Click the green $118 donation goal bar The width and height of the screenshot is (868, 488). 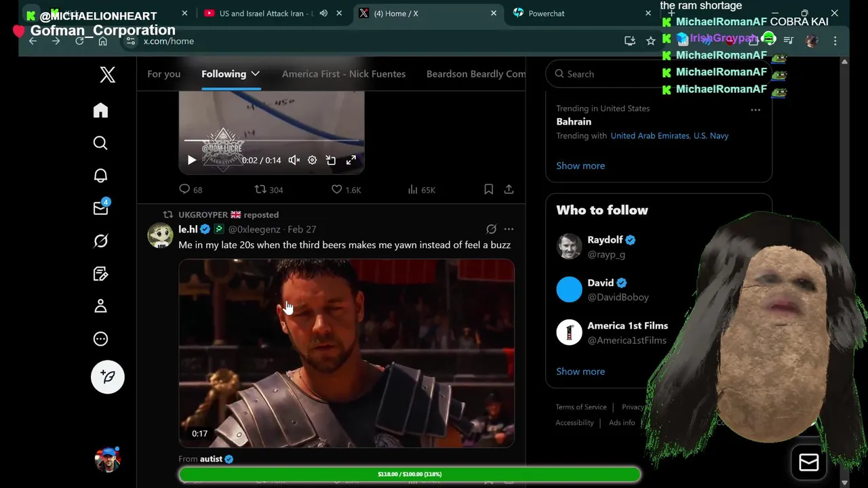pos(410,474)
